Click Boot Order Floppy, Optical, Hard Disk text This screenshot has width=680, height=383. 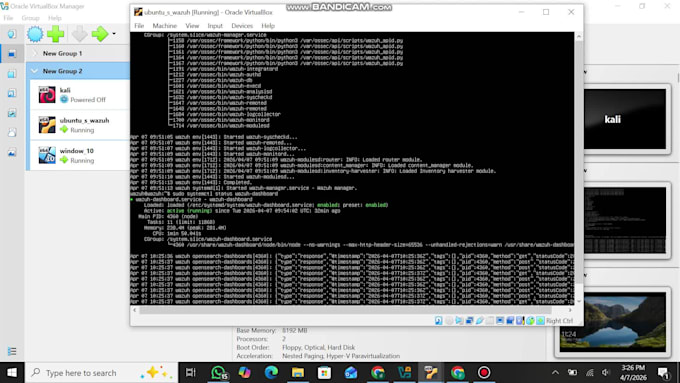tap(318, 347)
